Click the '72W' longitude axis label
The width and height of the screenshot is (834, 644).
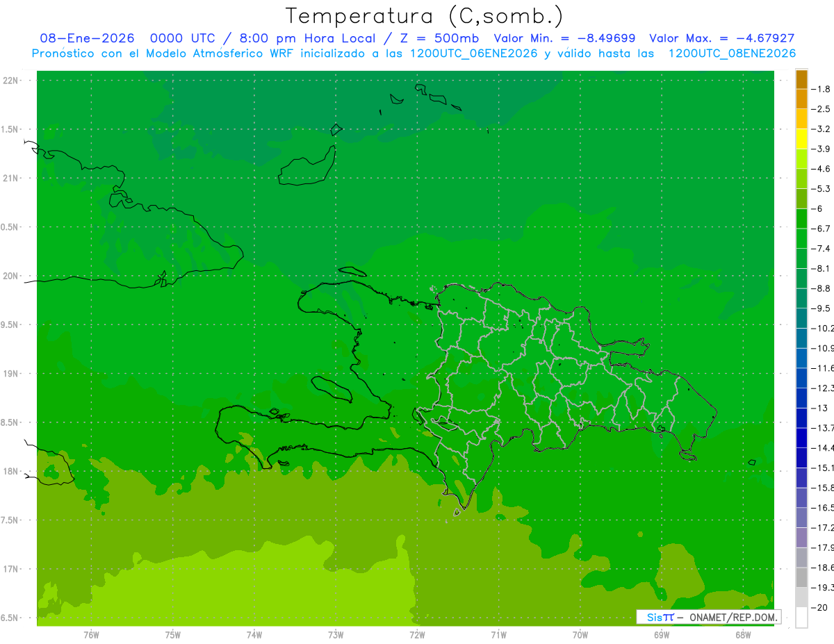[x=417, y=634]
